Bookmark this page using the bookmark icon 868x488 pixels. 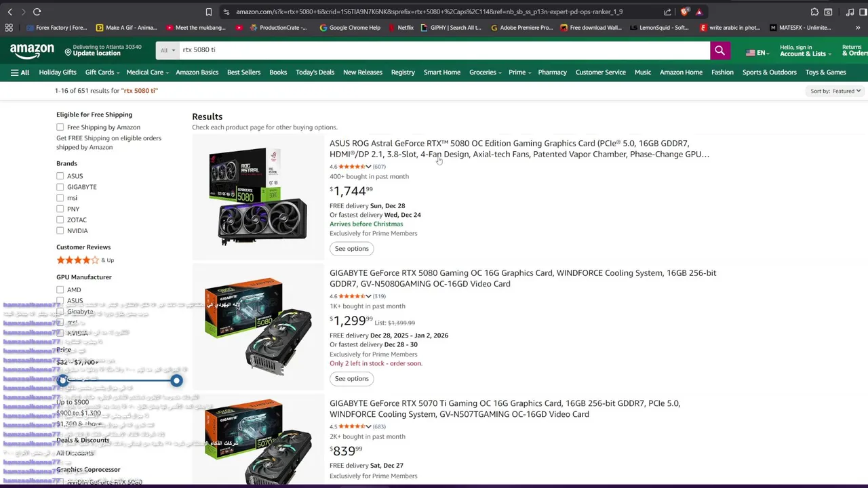[x=209, y=12]
